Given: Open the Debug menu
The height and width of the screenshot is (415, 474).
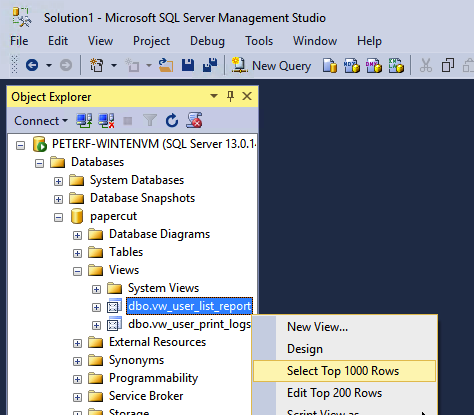Looking at the screenshot, I should [207, 41].
